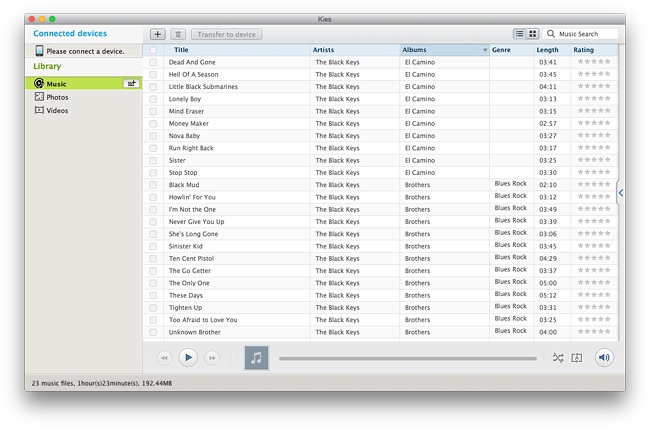Click the Please connect a device entry
The width and height of the screenshot is (650, 430).
pyautogui.click(x=83, y=51)
